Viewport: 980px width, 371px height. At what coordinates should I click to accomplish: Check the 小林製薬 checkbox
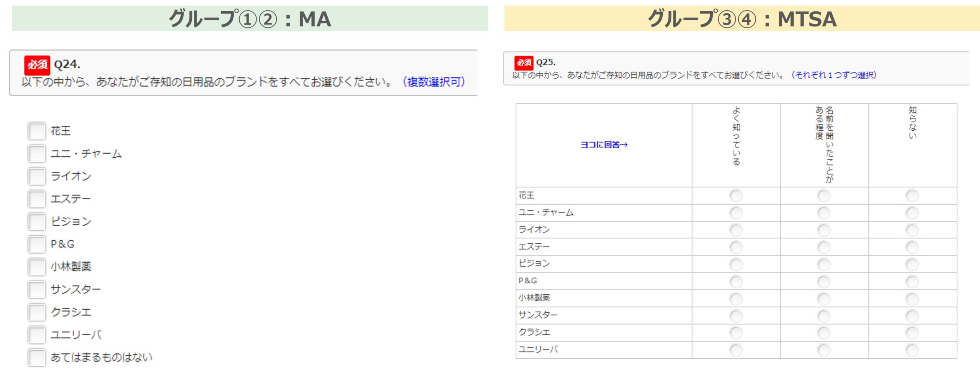point(37,267)
